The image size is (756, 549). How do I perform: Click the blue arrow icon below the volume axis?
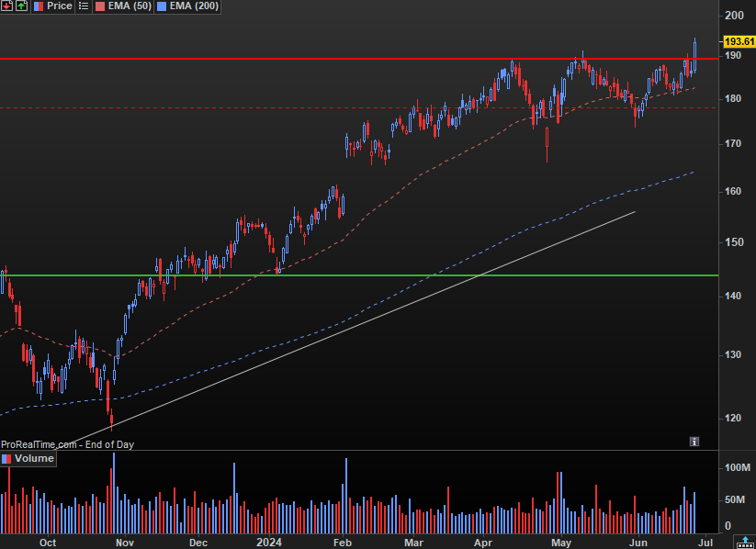(745, 542)
